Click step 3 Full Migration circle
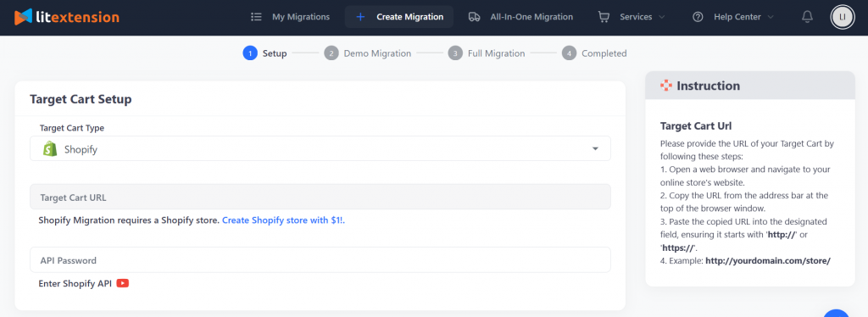 [x=455, y=53]
